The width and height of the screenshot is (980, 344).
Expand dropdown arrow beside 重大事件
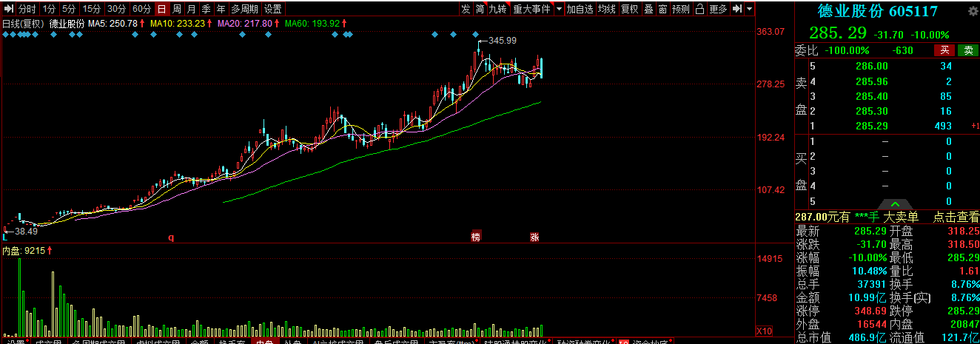pyautogui.click(x=559, y=9)
